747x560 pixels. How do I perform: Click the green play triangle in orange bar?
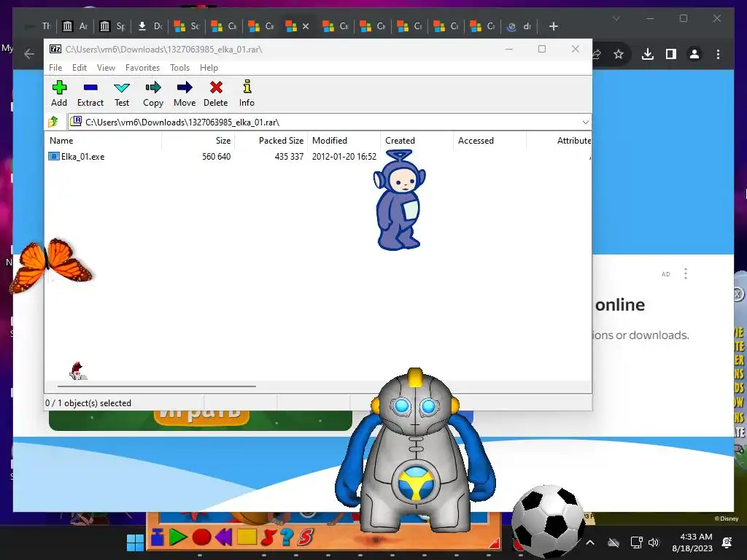click(x=178, y=537)
